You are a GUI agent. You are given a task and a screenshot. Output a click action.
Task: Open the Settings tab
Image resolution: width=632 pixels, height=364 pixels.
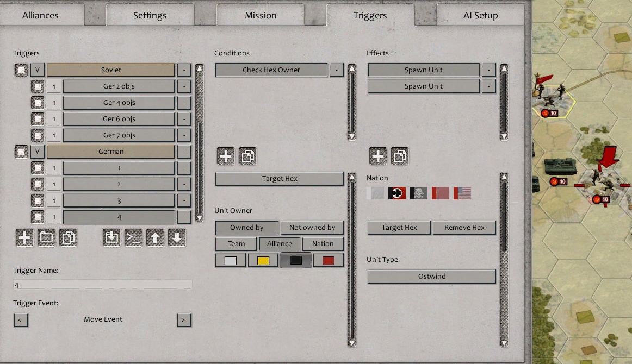pyautogui.click(x=150, y=15)
